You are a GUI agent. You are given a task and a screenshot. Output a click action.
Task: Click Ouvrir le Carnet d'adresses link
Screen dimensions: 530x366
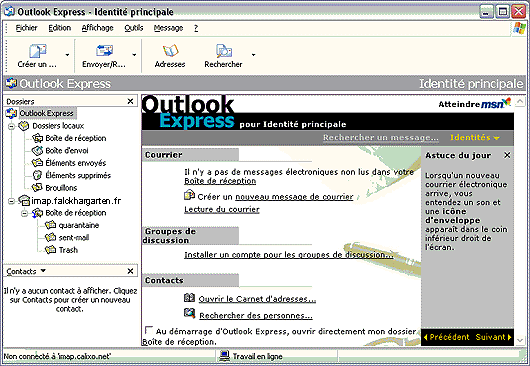tap(257, 299)
